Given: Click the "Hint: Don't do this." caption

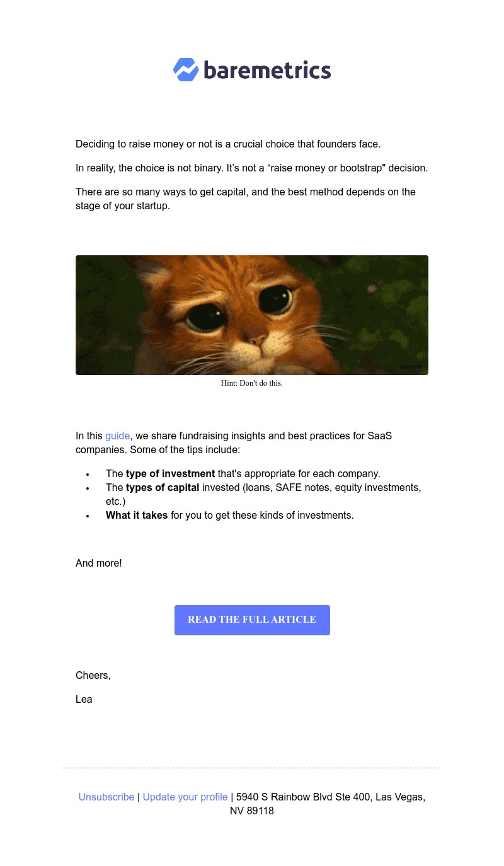Looking at the screenshot, I should pos(252,383).
